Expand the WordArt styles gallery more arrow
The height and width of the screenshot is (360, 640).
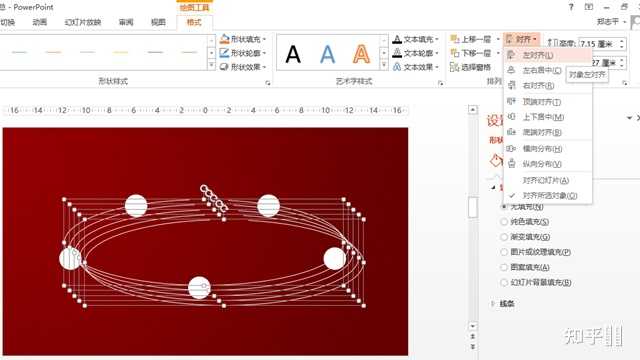click(384, 65)
